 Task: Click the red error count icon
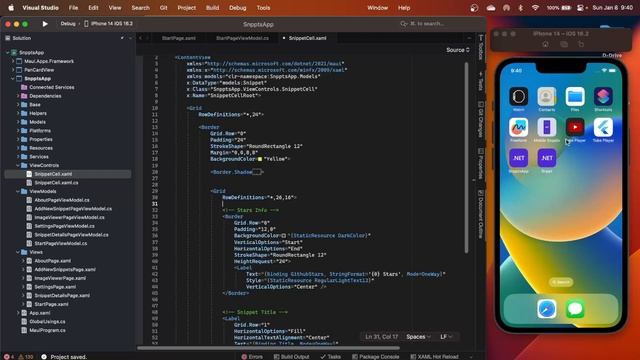point(7,356)
